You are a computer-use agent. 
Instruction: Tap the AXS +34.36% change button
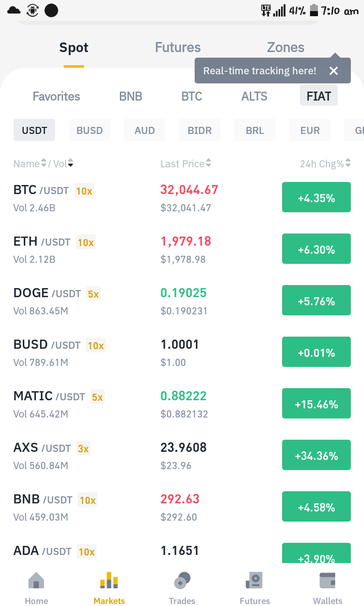316,455
